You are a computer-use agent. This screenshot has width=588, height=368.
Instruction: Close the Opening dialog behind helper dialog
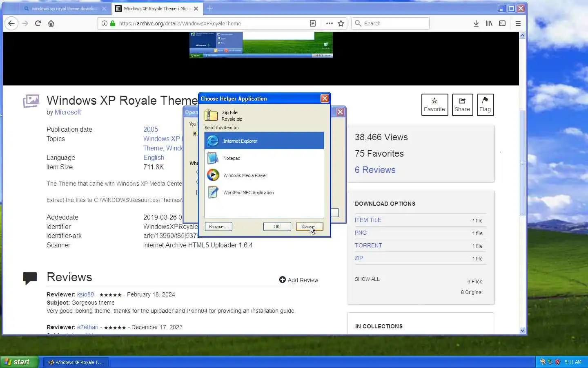point(340,112)
